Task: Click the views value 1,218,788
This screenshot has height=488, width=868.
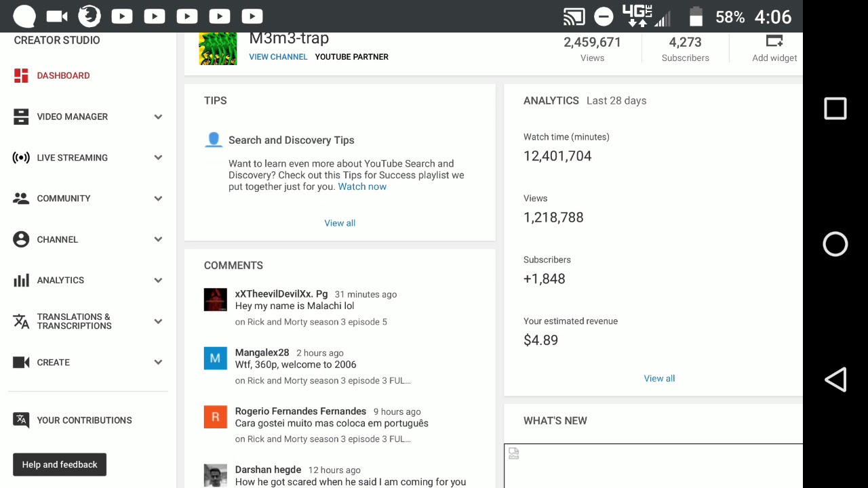Action: 553,218
